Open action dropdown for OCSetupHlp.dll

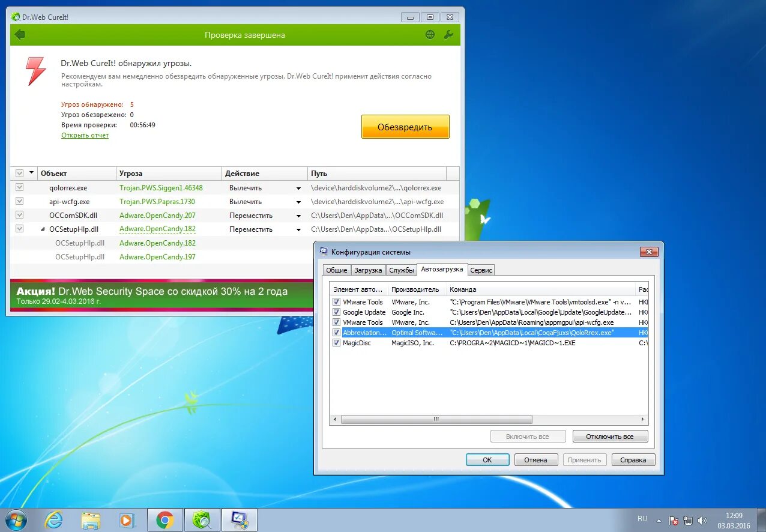(298, 229)
